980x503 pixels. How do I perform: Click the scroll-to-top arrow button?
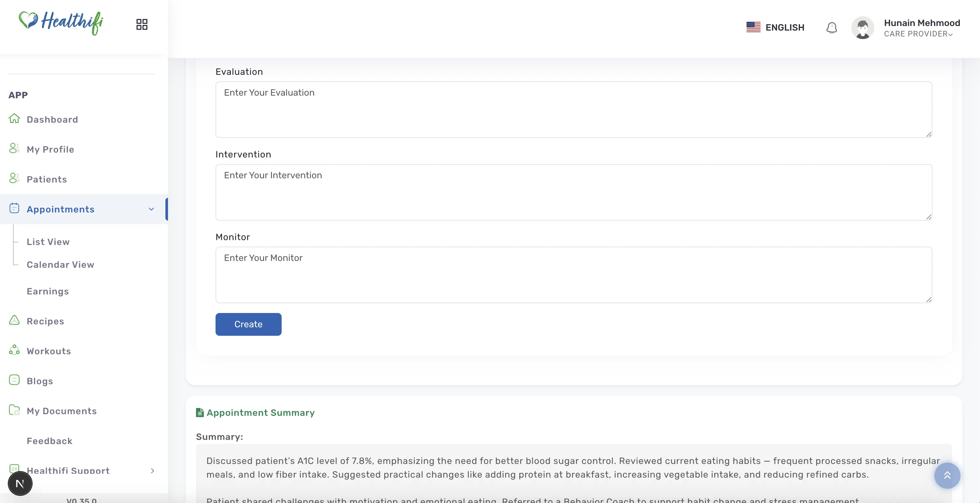click(x=947, y=475)
